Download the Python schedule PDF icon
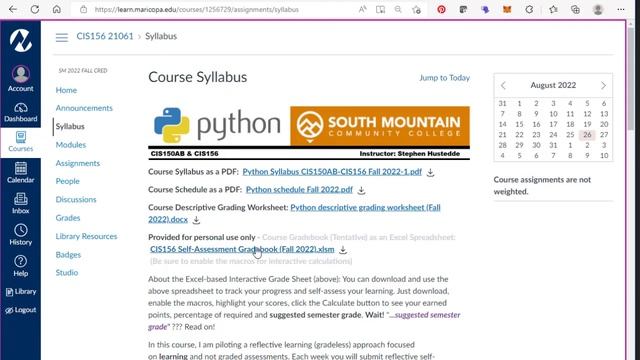 click(361, 190)
